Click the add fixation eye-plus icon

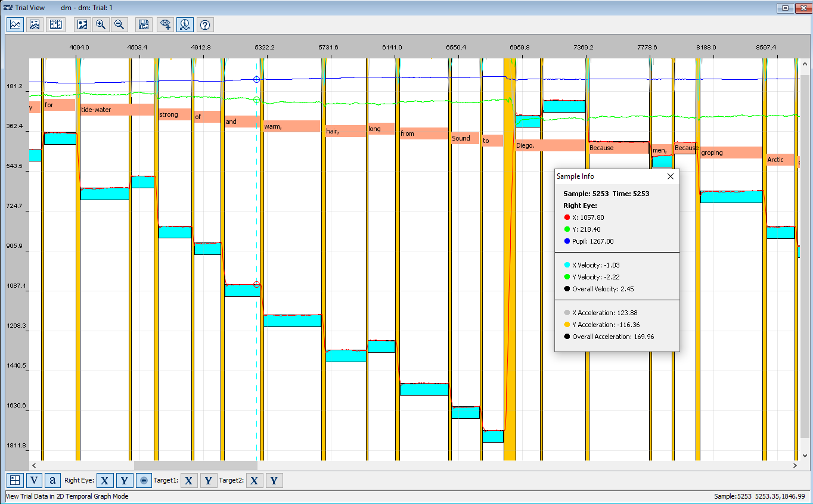166,24
